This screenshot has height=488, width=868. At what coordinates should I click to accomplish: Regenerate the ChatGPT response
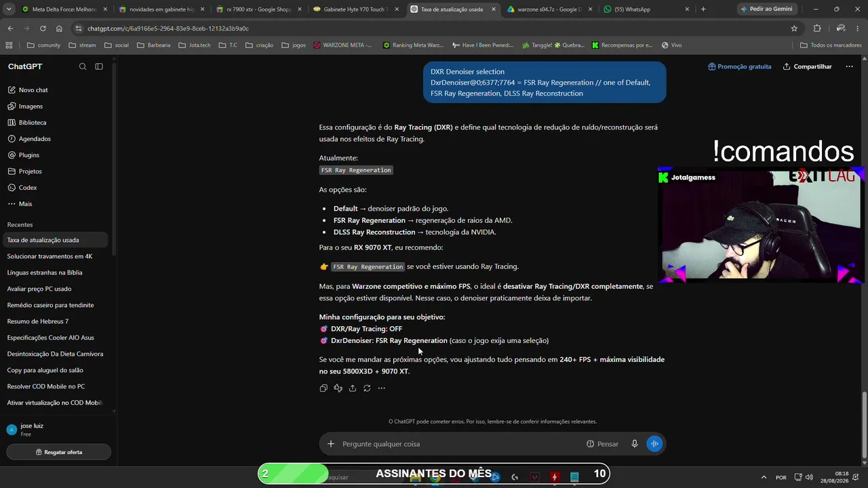click(367, 388)
